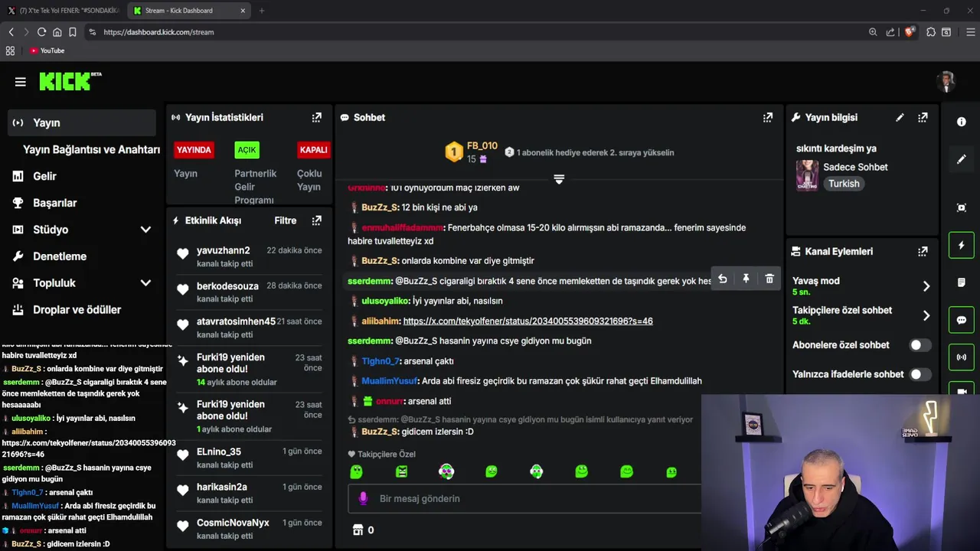Open the Filtre option in Etkinlik Akışı
The image size is (980, 551).
[x=286, y=220]
